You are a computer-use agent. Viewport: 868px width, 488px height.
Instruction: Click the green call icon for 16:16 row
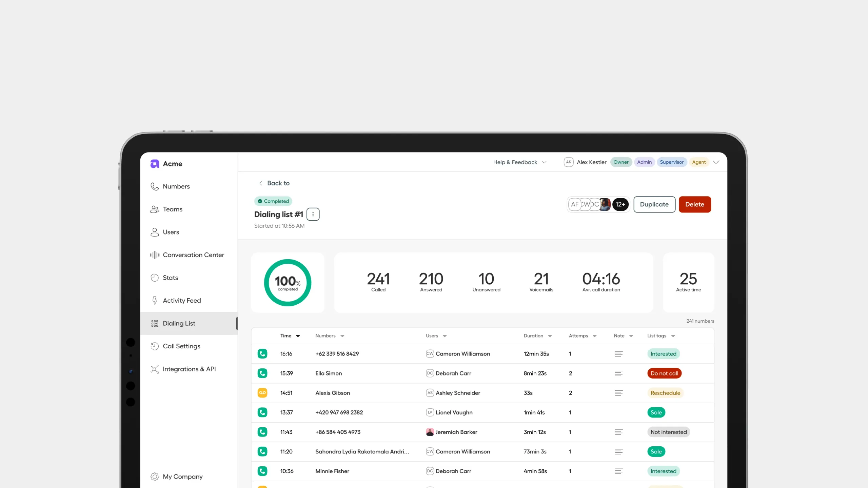point(262,354)
